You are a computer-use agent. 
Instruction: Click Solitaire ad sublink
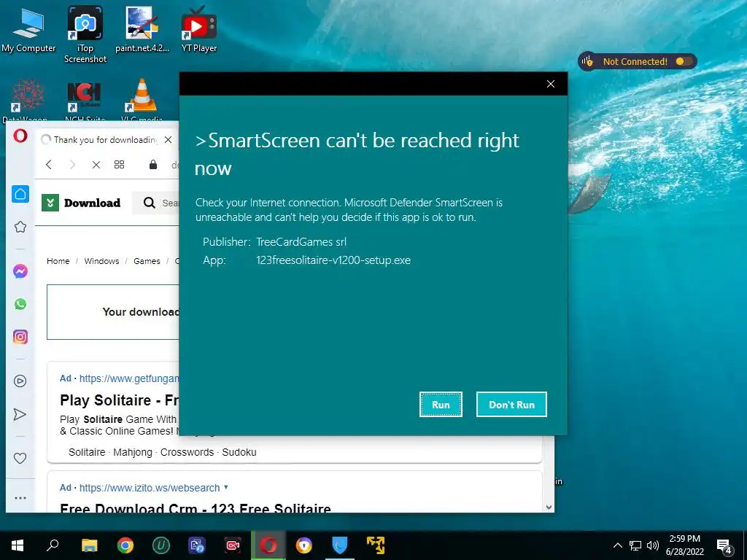(x=87, y=452)
